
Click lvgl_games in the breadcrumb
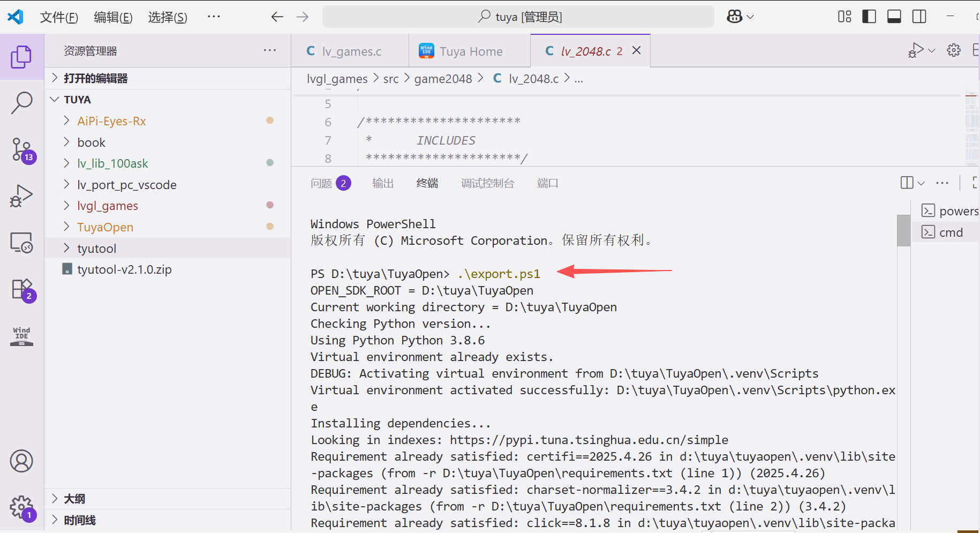[337, 79]
